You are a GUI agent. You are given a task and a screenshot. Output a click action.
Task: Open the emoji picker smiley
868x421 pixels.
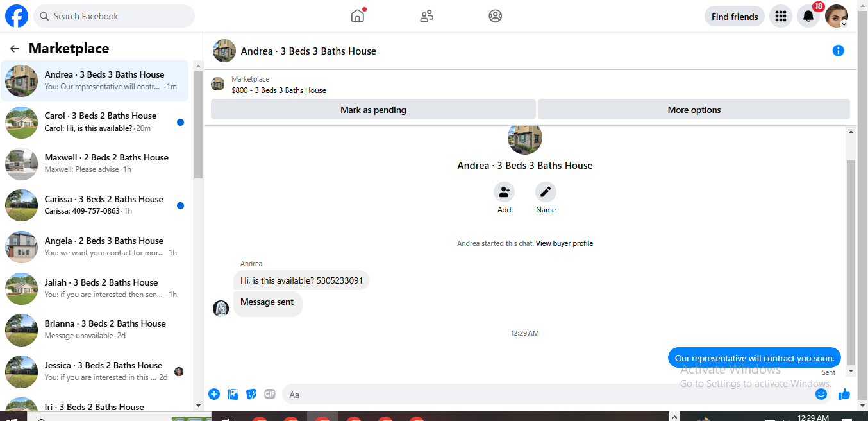(x=821, y=394)
